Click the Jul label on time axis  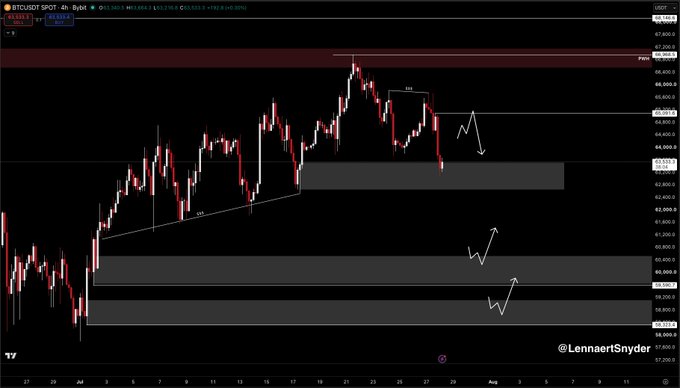click(79, 382)
